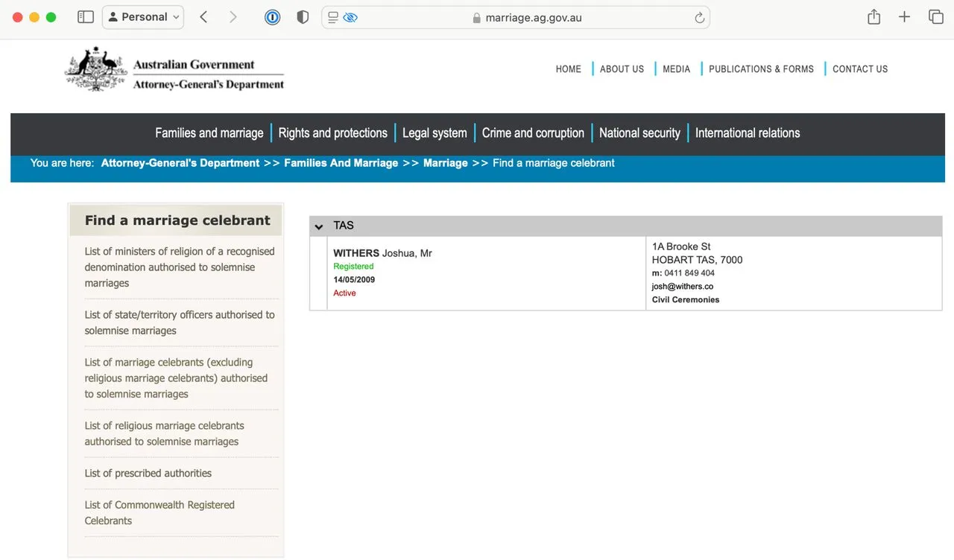Viewport: 954px width, 560px height.
Task: Open list of marriage celebrants excluding religious
Action: click(x=176, y=378)
